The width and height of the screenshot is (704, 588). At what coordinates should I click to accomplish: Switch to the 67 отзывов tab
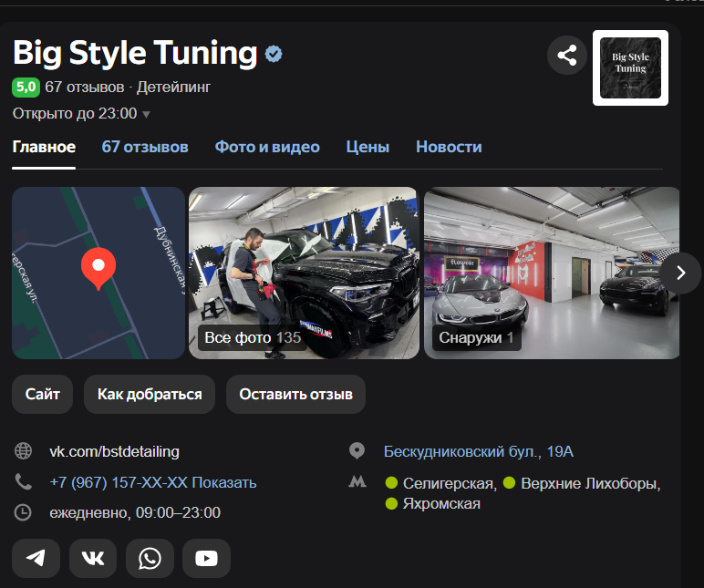145,147
